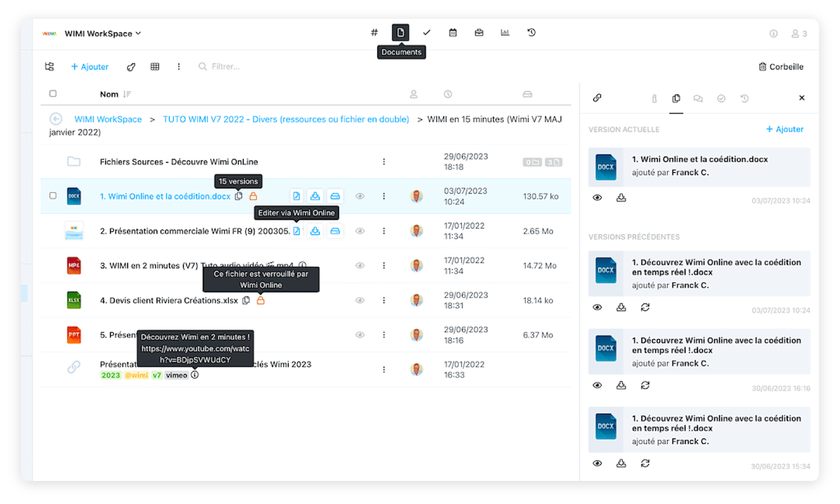Preview Wimi Online docx with eye icon
Image resolution: width=840 pixels, height=504 pixels.
(x=360, y=196)
